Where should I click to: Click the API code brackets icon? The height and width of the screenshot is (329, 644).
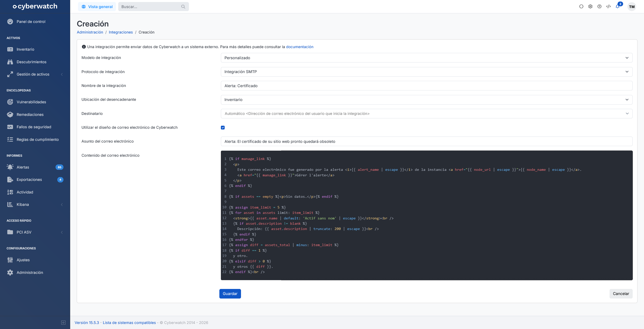608,7
